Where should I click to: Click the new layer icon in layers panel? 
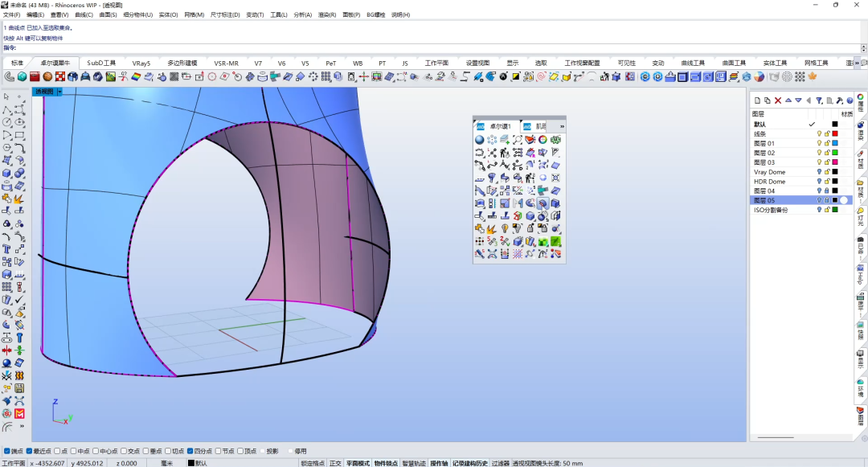pyautogui.click(x=757, y=100)
